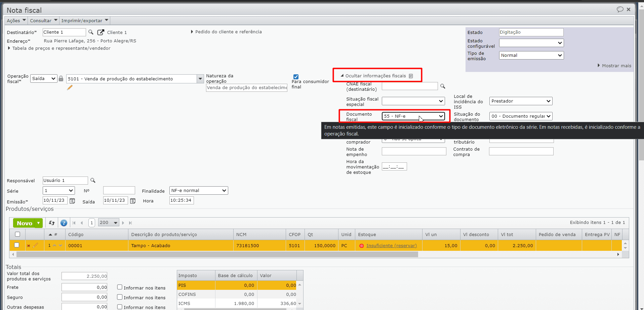The height and width of the screenshot is (310, 644).
Task: Expand Tabela de preços e representante/vendedor
Action: (59, 48)
